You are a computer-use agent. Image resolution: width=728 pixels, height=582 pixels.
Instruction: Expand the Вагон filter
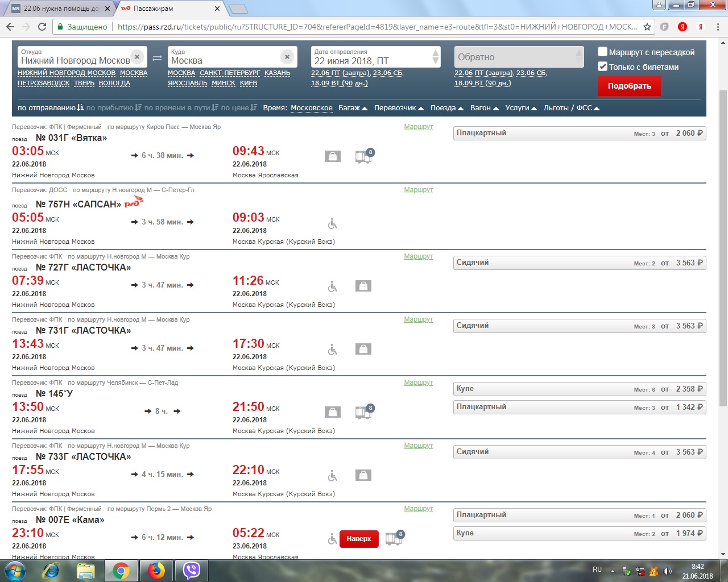485,108
